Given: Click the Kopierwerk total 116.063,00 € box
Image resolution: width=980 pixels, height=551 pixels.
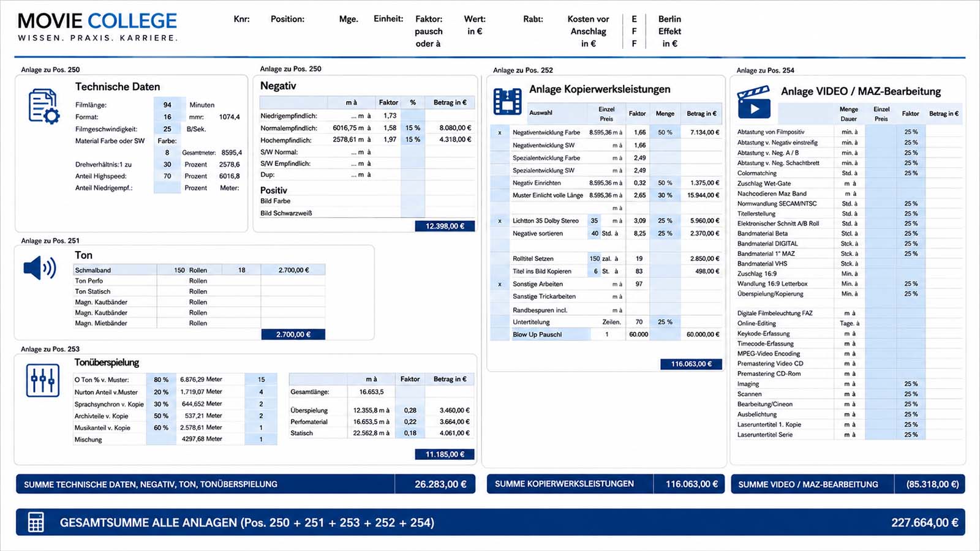Looking at the screenshot, I should [x=692, y=364].
